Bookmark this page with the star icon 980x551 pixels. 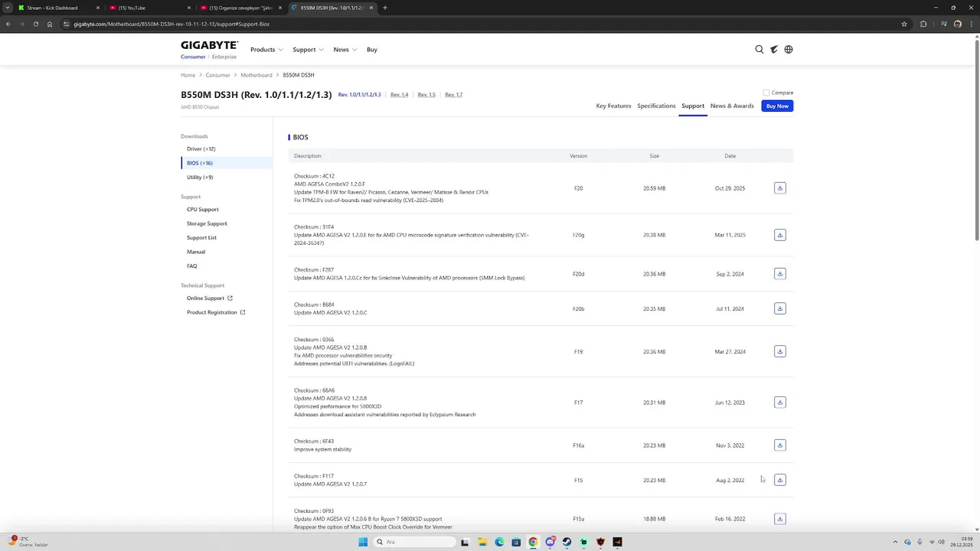pos(904,24)
